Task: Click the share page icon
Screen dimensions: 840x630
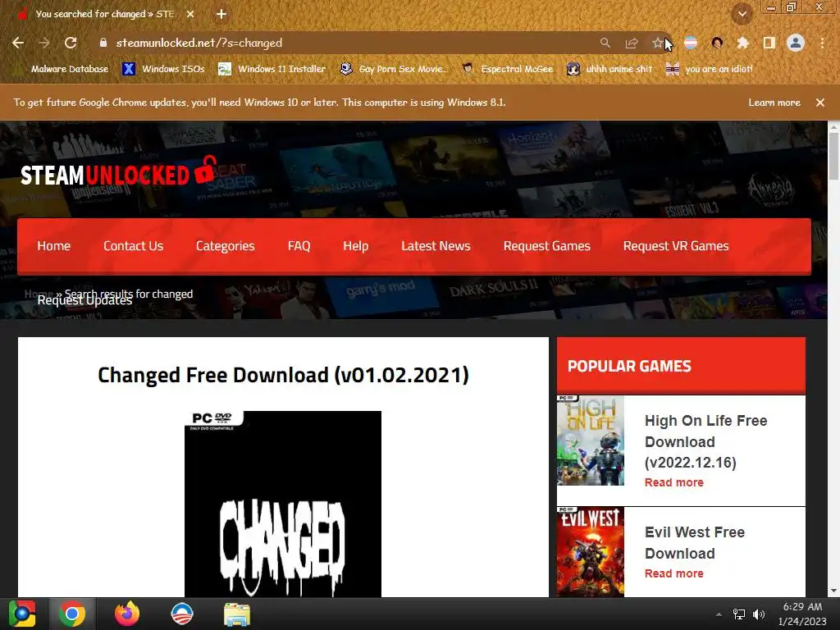Action: 632,43
